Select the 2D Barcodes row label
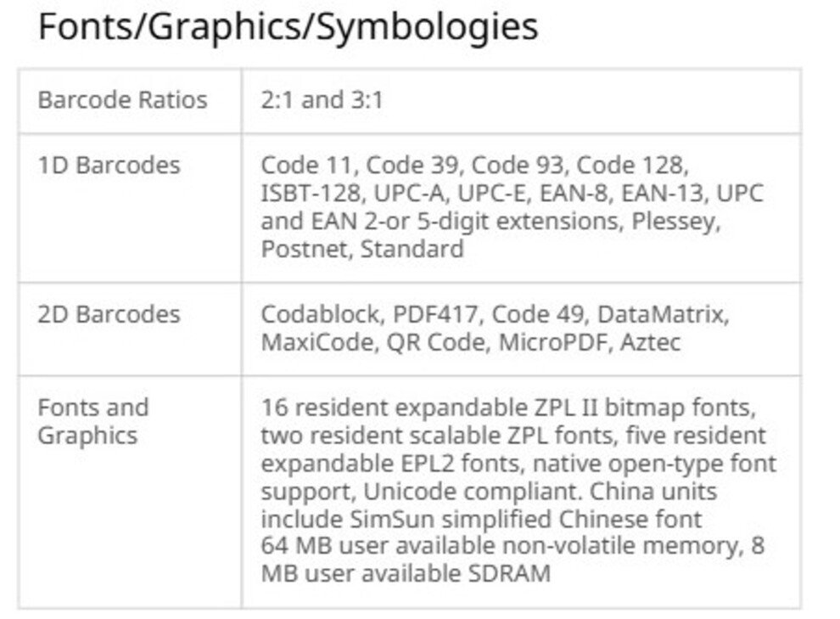This screenshot has width=840, height=619. click(x=109, y=314)
